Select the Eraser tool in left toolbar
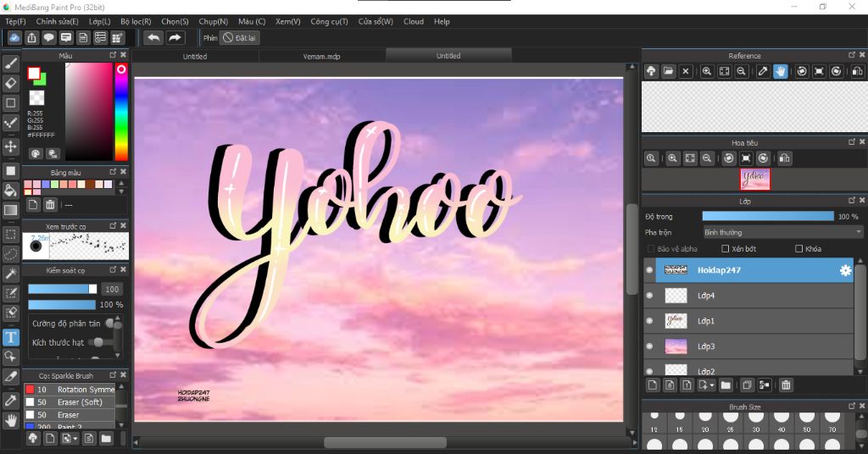This screenshot has width=868, height=454. point(10,83)
